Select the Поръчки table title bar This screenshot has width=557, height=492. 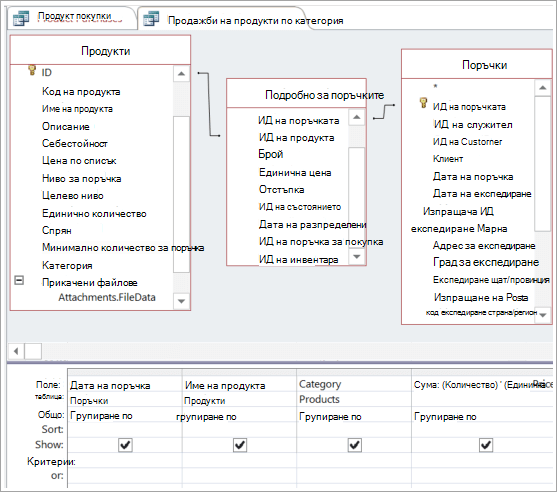point(477,65)
